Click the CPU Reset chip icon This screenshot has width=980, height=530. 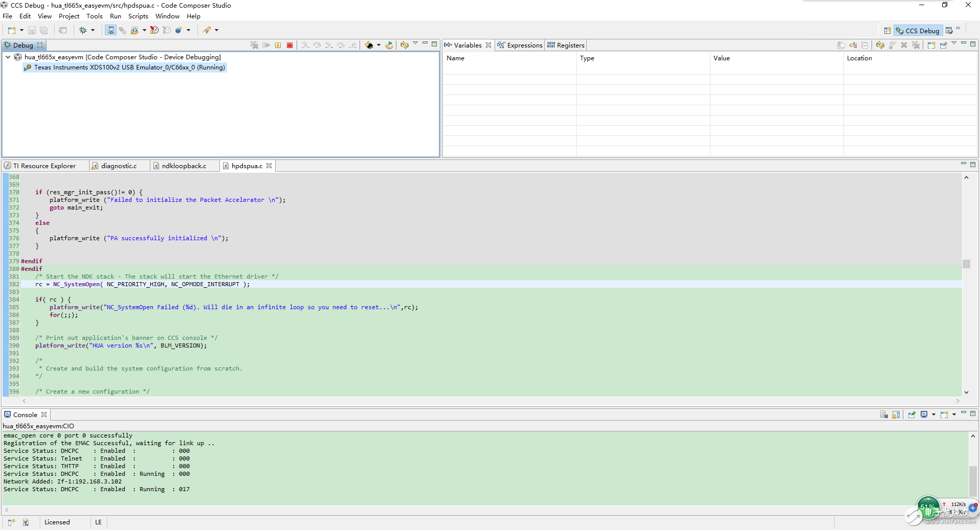pos(369,45)
